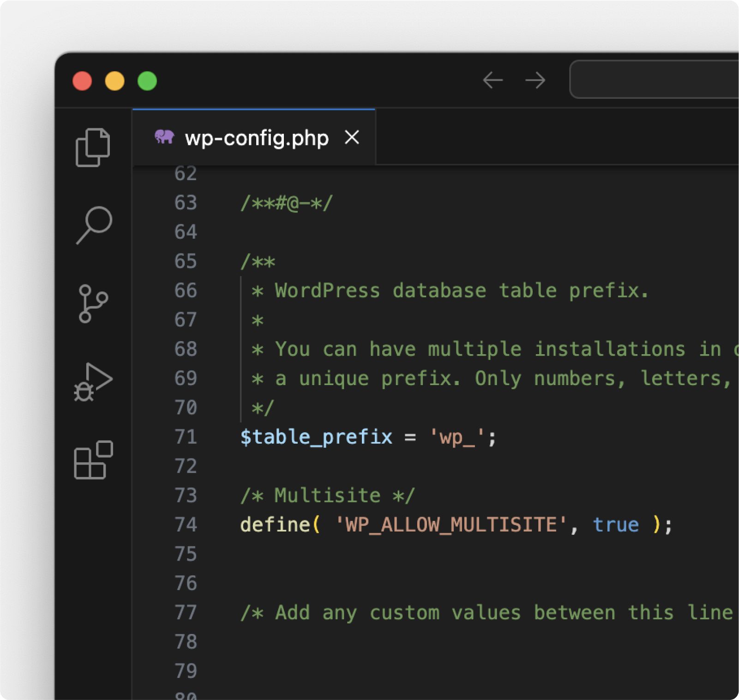Viewport: 739px width, 700px height.
Task: Click the true keyword on line 74
Action: 616,525
